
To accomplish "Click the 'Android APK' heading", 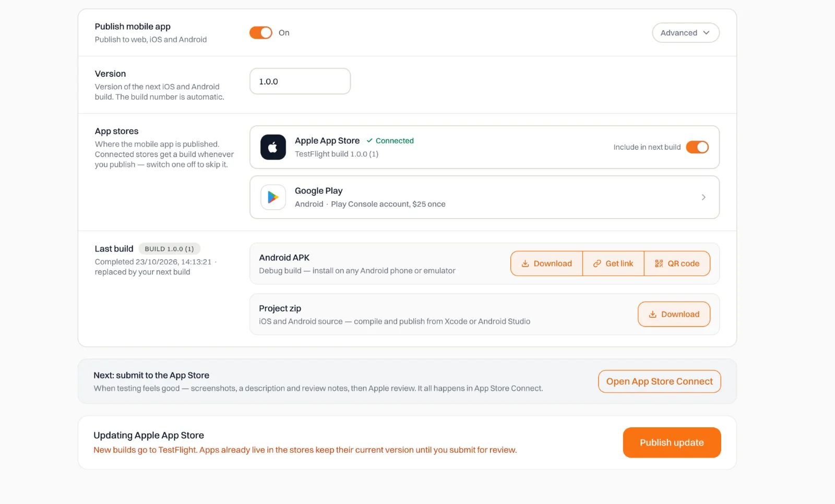I will coord(284,258).
